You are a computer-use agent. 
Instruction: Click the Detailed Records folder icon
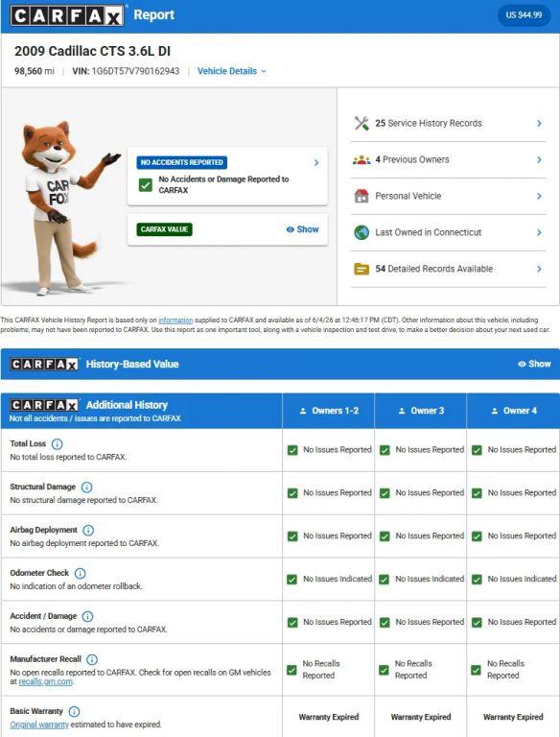point(362,269)
